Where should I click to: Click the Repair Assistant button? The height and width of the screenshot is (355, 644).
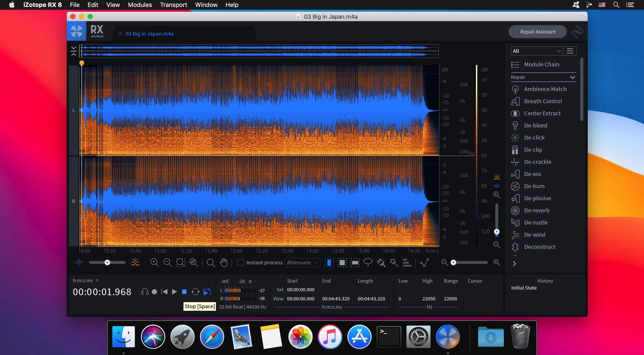[x=538, y=31]
